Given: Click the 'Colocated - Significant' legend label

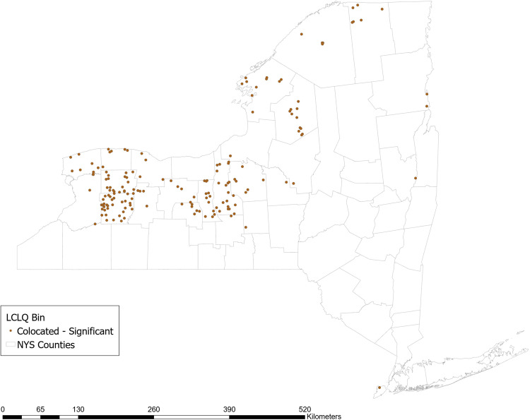Looking at the screenshot, I should tap(65, 331).
